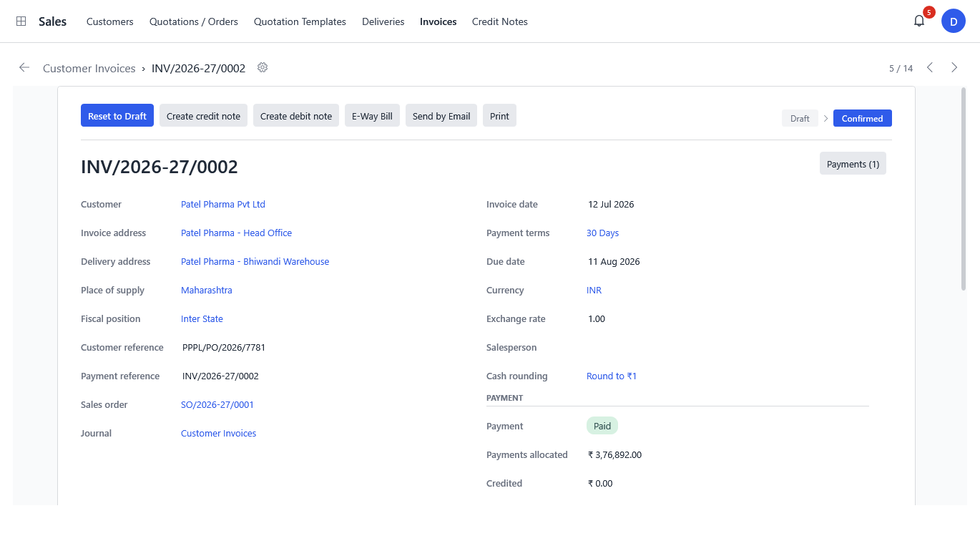Open the Payments (1) smart button

[x=853, y=164]
